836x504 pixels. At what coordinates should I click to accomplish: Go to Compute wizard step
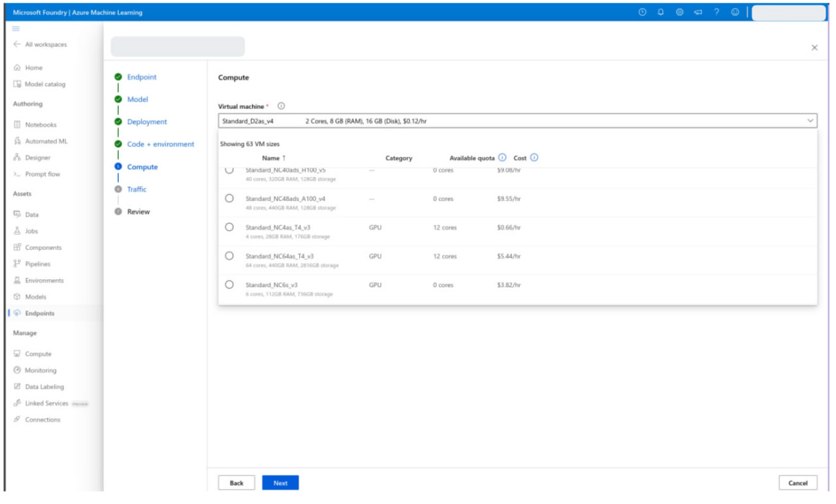[x=142, y=167]
